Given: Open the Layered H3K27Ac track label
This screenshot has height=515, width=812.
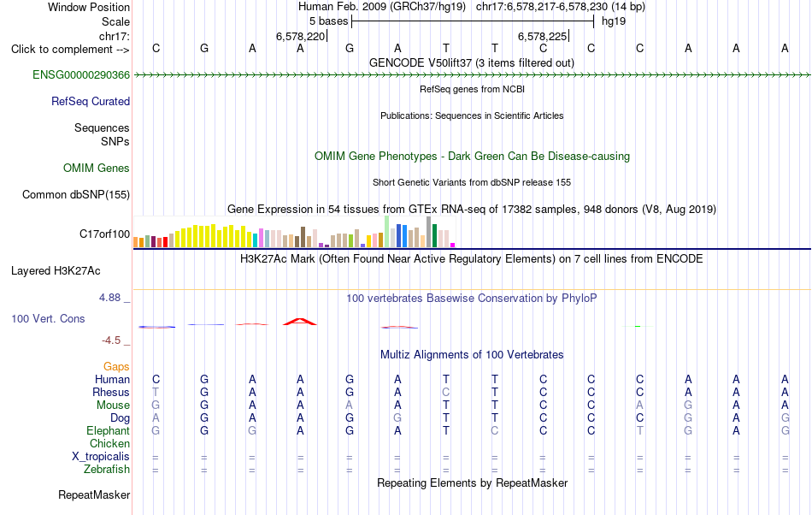Looking at the screenshot, I should 56,271.
